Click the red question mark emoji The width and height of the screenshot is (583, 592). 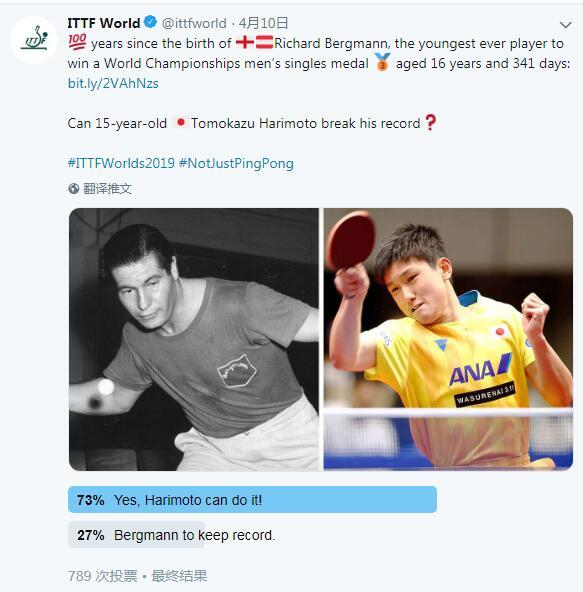click(430, 122)
